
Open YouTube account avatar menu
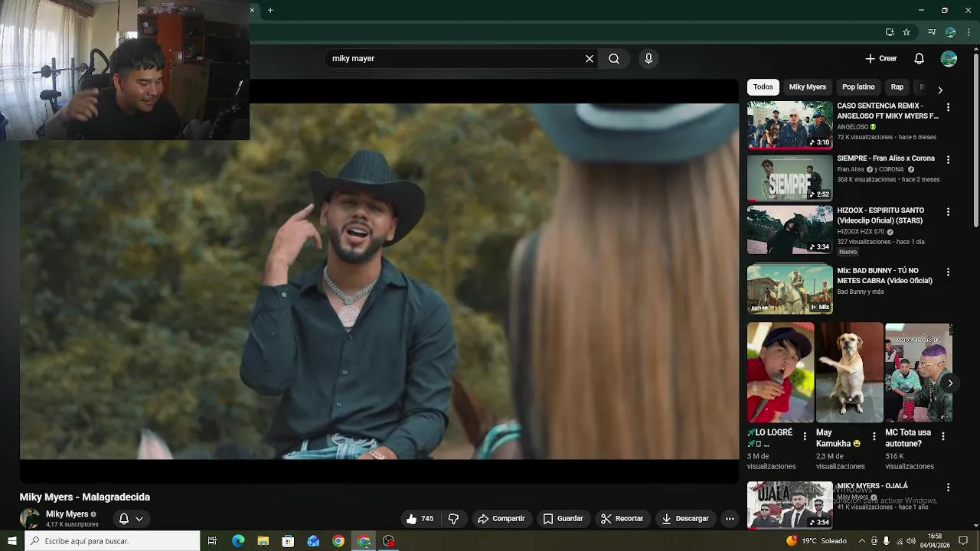949,59
